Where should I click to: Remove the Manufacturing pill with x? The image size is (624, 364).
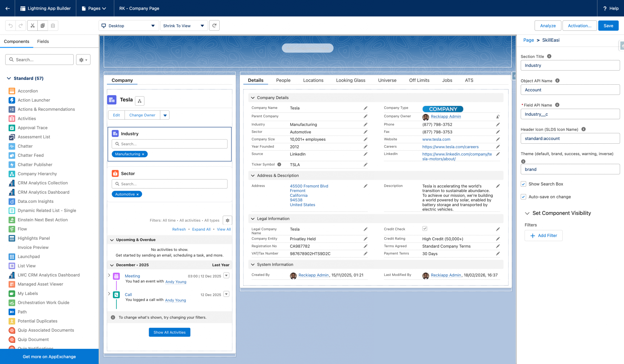143,154
